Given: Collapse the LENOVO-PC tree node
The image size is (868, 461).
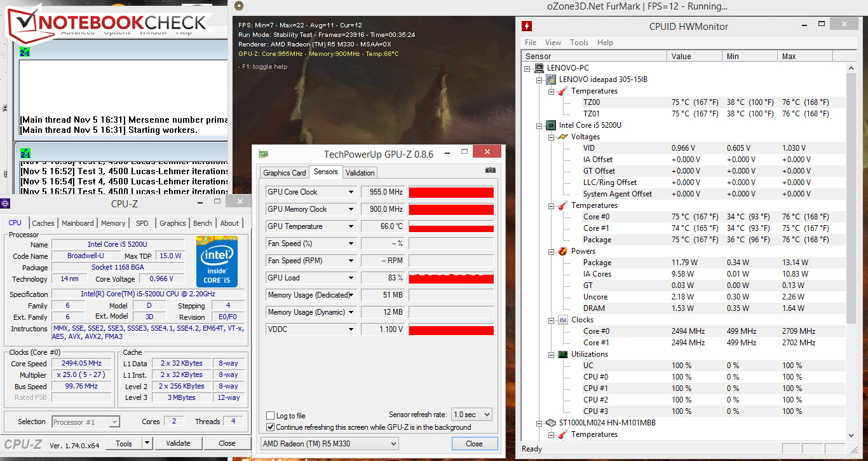Looking at the screenshot, I should pos(527,68).
